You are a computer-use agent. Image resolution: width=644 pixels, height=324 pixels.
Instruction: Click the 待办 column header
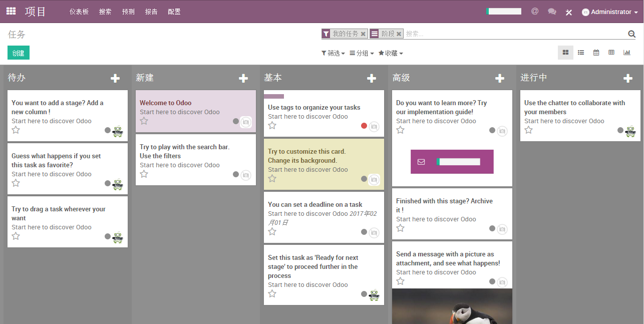[17, 78]
